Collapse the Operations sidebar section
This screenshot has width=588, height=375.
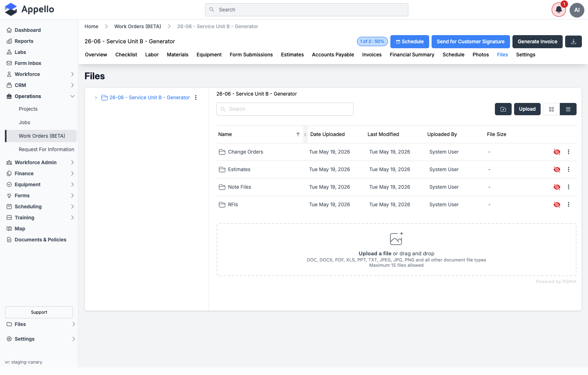click(72, 96)
